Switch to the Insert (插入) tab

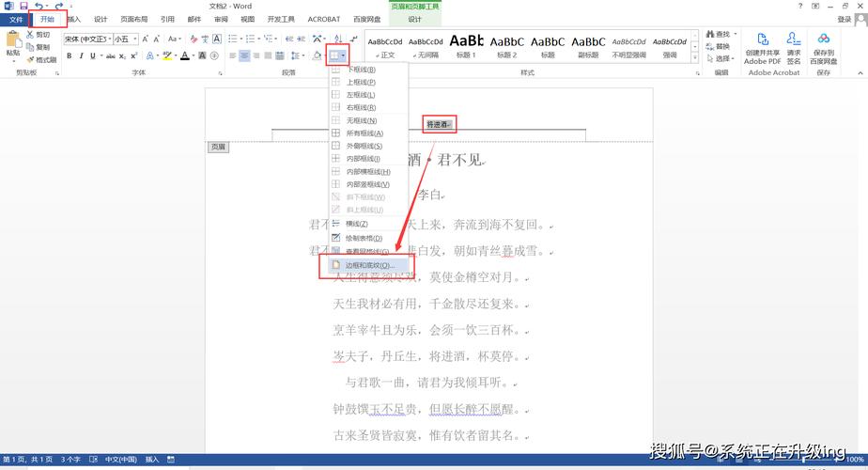click(74, 20)
